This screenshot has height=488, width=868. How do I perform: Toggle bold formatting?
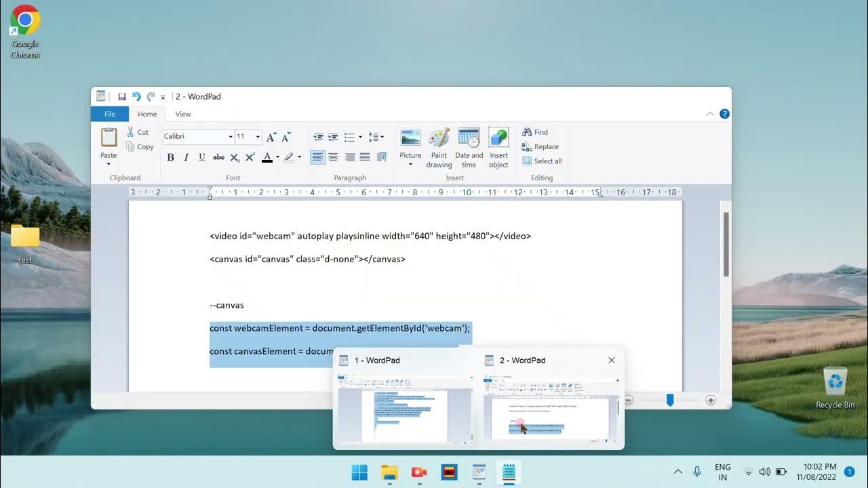coord(171,157)
